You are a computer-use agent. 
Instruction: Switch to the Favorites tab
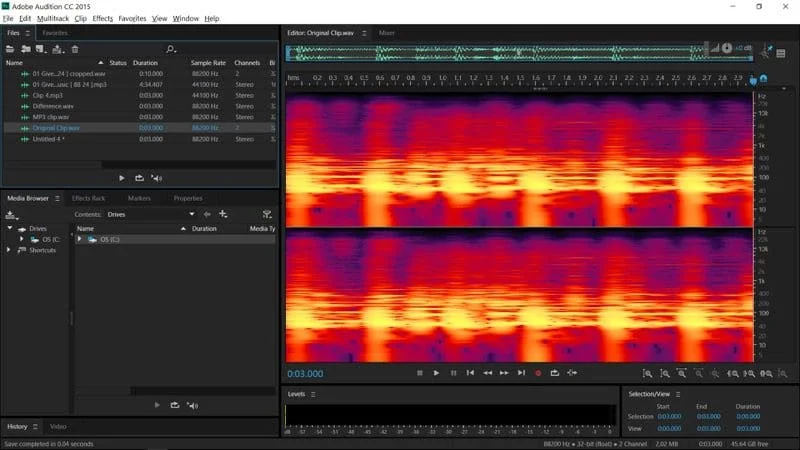point(55,33)
